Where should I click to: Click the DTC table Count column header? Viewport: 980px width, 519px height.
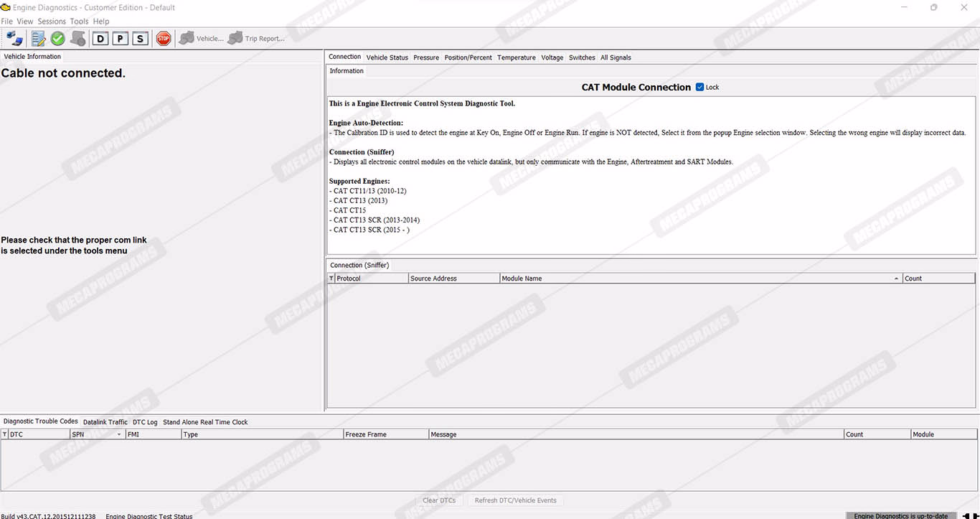point(877,434)
